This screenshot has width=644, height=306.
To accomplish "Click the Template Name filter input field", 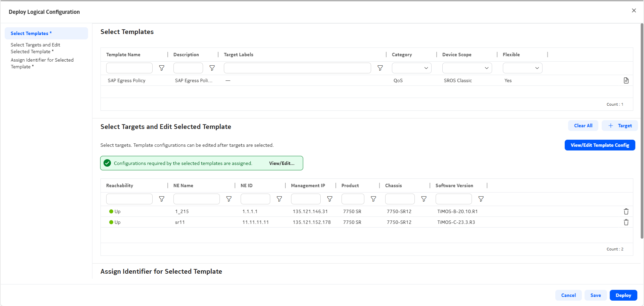I will [x=129, y=68].
